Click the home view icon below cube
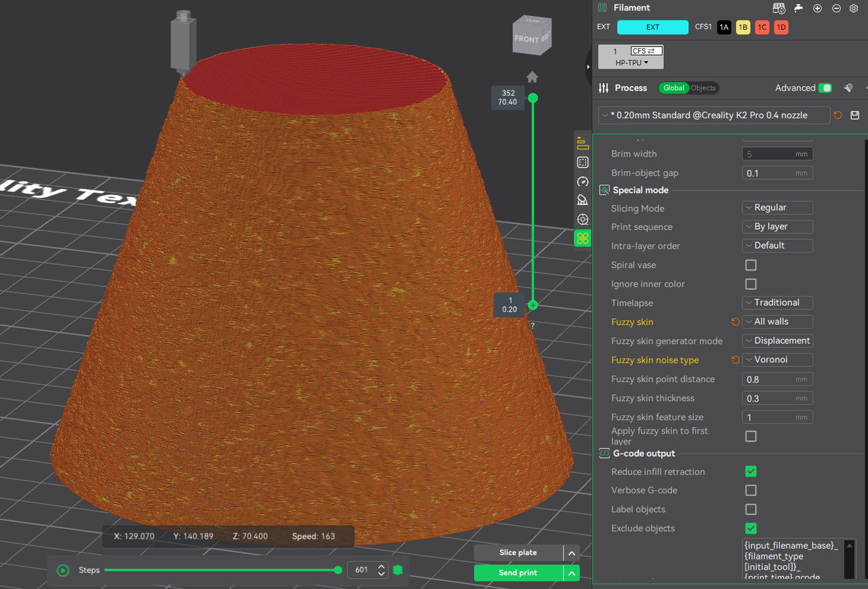The width and height of the screenshot is (868, 589). [x=532, y=77]
